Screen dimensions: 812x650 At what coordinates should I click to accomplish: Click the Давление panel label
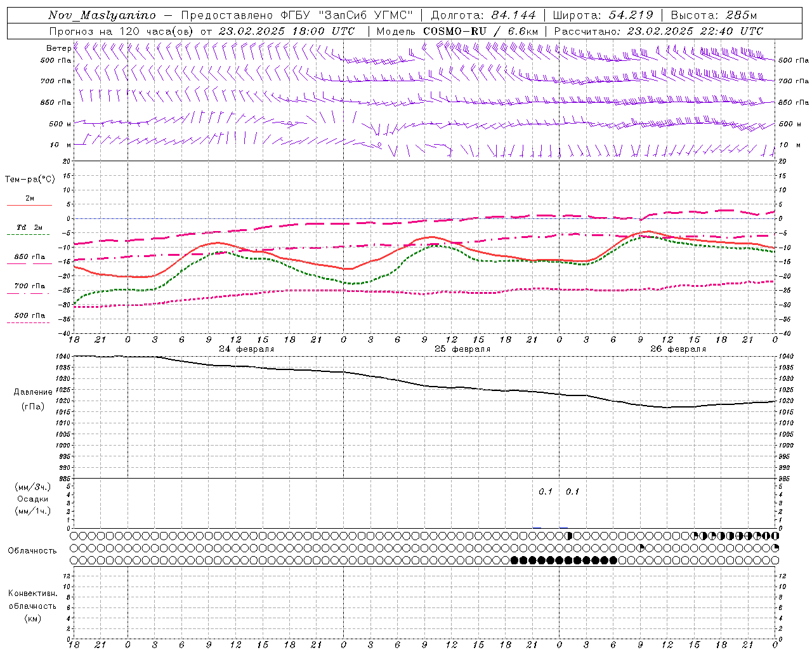[33, 392]
